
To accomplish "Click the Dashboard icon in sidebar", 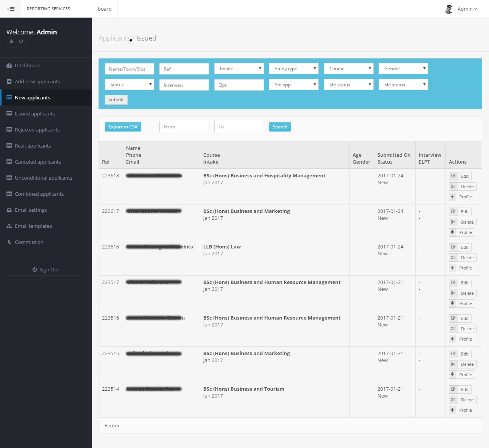I will [9, 66].
